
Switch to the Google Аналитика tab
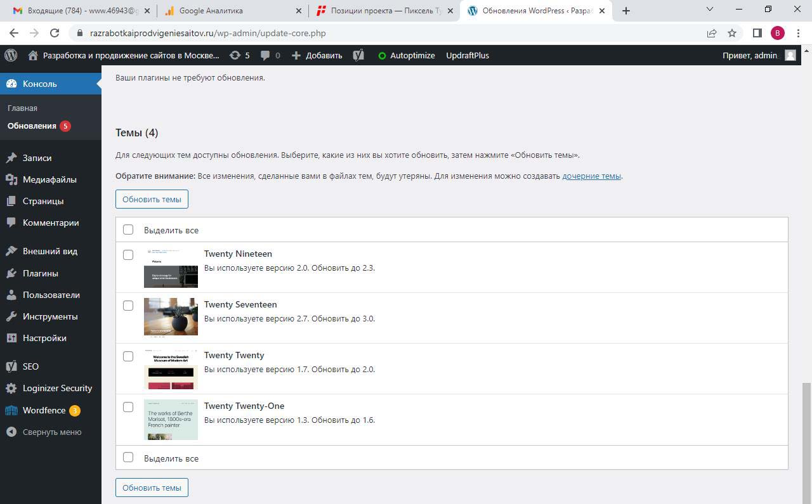[x=233, y=11]
